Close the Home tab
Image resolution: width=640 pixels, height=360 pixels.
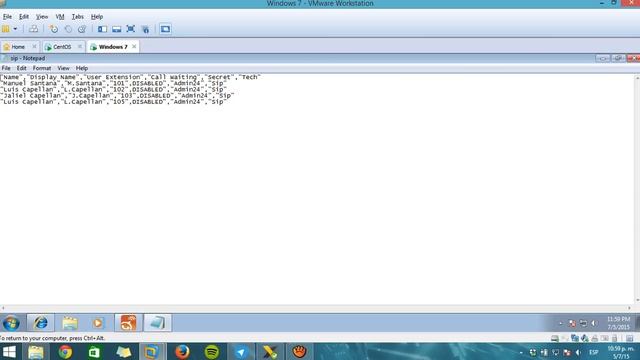tap(34, 47)
